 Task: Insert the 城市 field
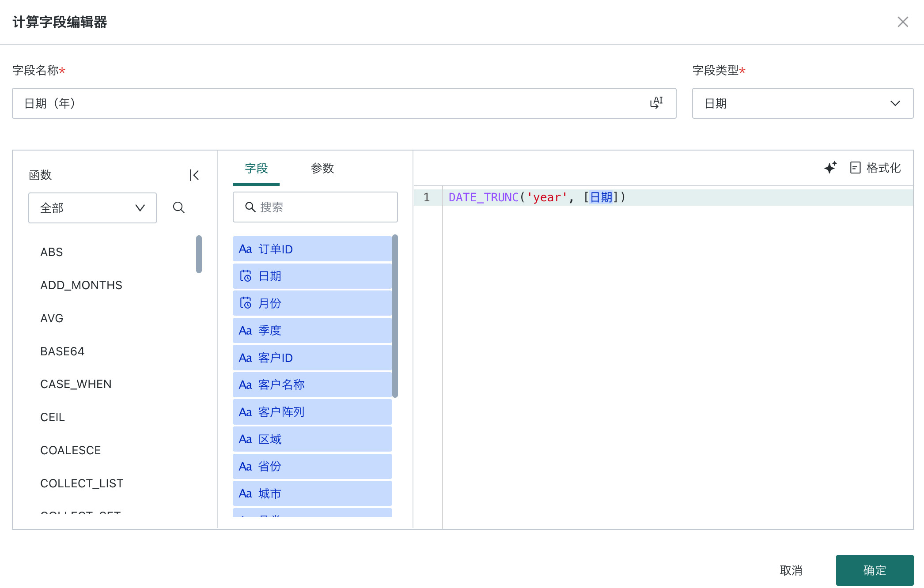click(x=312, y=494)
